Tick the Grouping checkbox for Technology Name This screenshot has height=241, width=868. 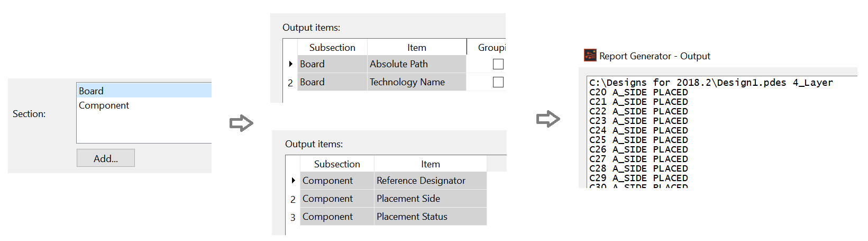[x=498, y=82]
